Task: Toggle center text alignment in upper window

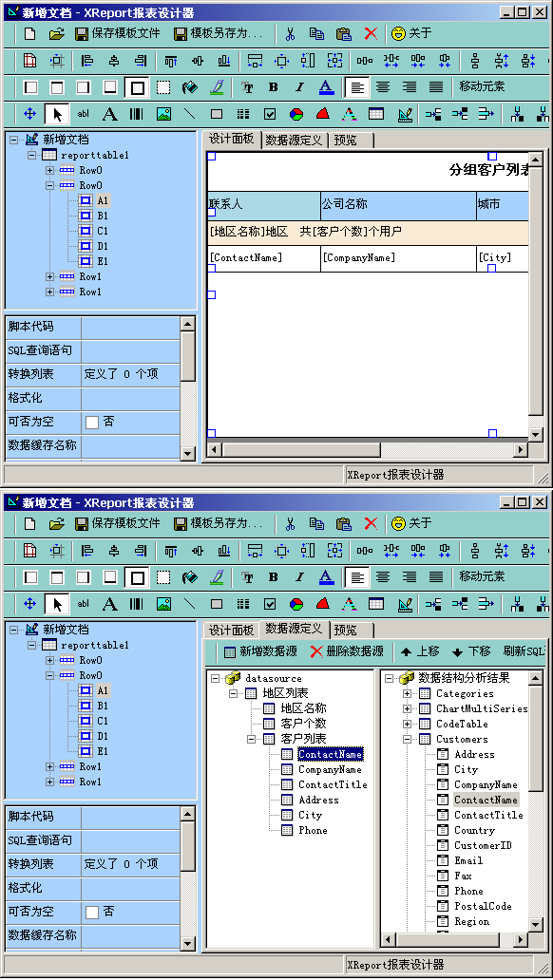Action: click(383, 87)
